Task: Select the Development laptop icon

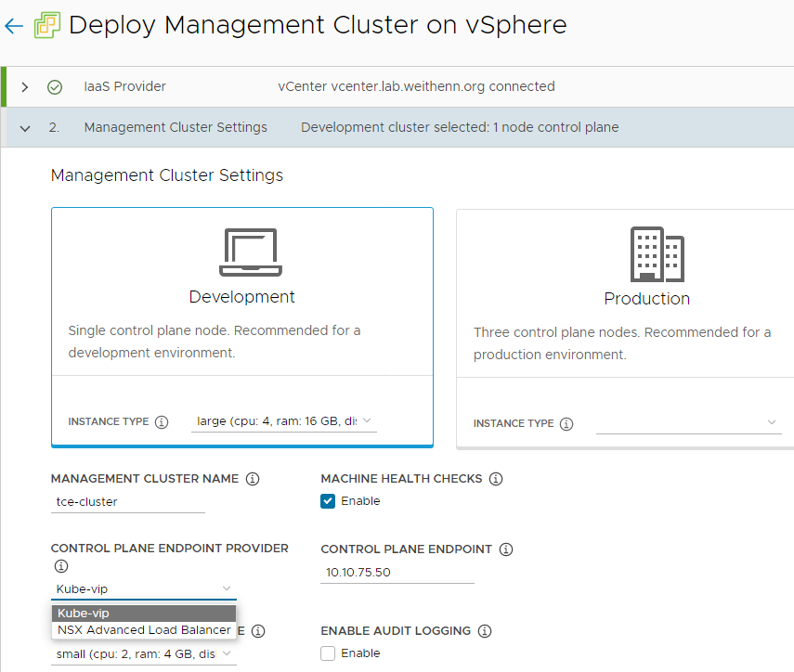Action: tap(251, 252)
